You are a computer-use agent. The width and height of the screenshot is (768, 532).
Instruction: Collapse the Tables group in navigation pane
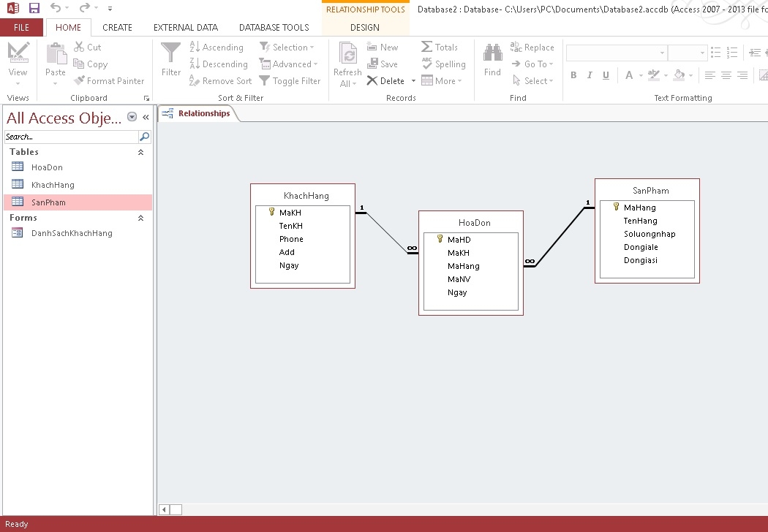point(141,152)
